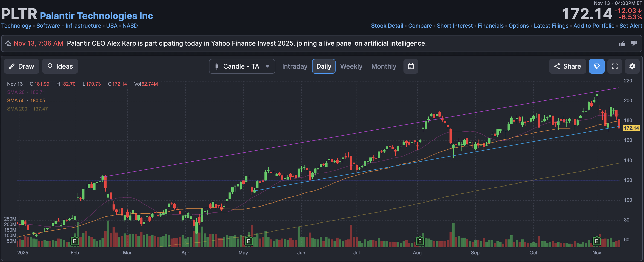Image resolution: width=644 pixels, height=262 pixels.
Task: Click the blue diamond premium icon
Action: click(x=597, y=66)
